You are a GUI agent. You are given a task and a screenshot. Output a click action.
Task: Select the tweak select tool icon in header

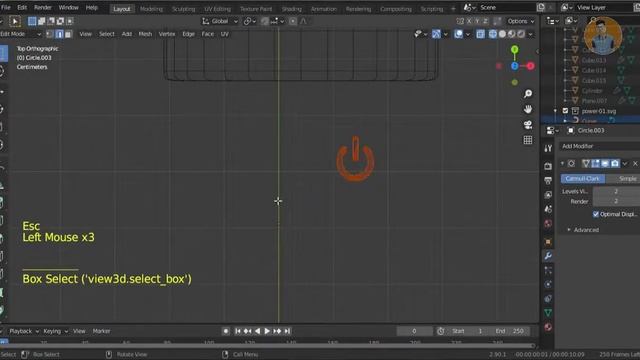(x=15, y=21)
